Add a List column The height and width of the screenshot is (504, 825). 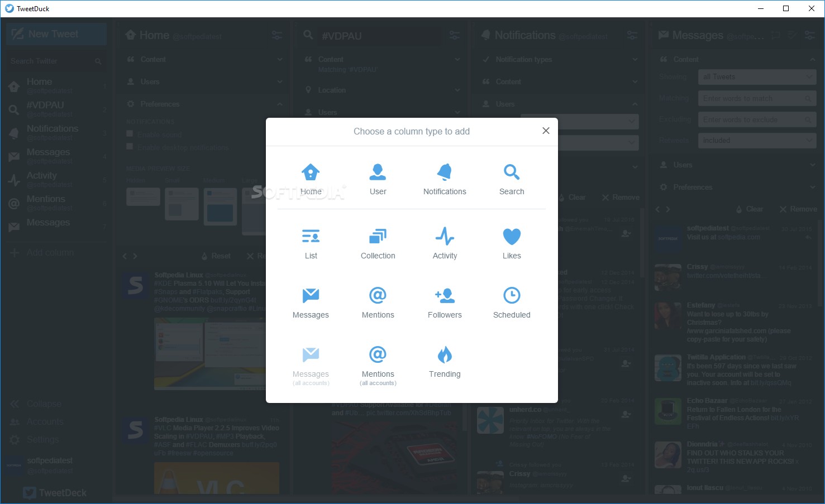[x=311, y=243]
